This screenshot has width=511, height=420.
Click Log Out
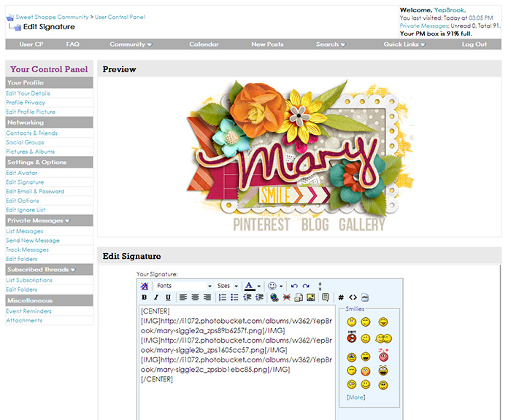[474, 44]
